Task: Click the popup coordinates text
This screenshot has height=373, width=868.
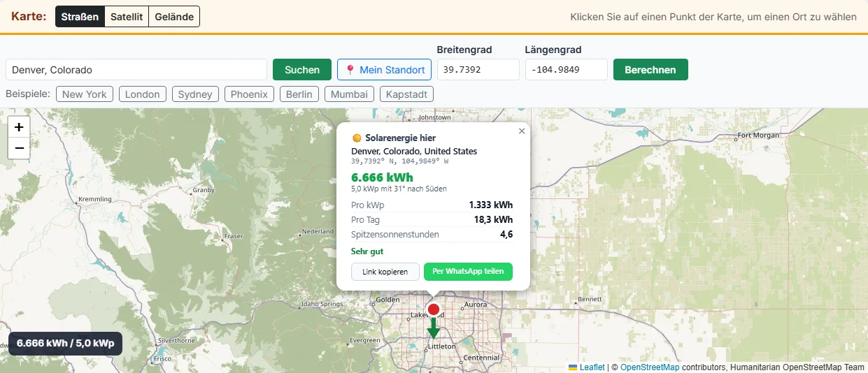Action: [400, 161]
